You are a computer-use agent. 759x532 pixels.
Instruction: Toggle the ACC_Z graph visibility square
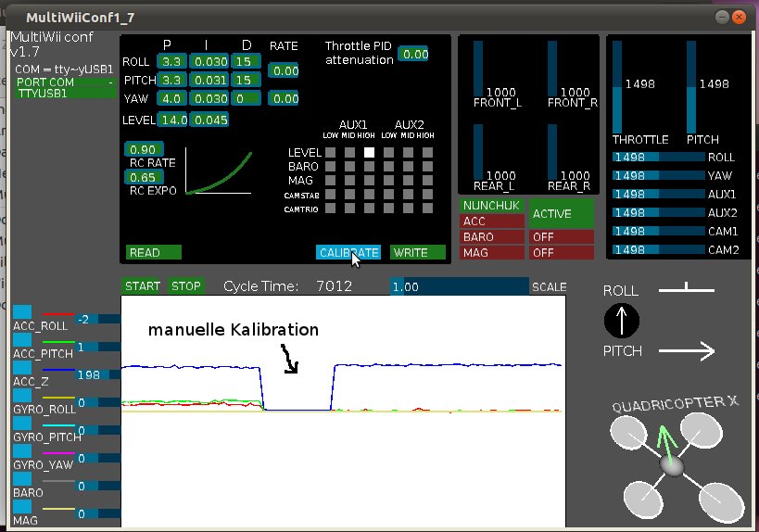(21, 367)
